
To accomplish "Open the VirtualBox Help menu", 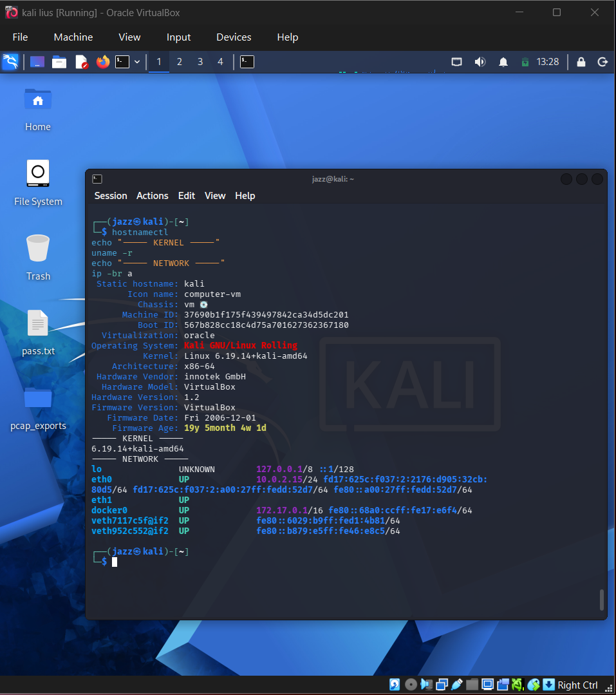I will coord(288,37).
